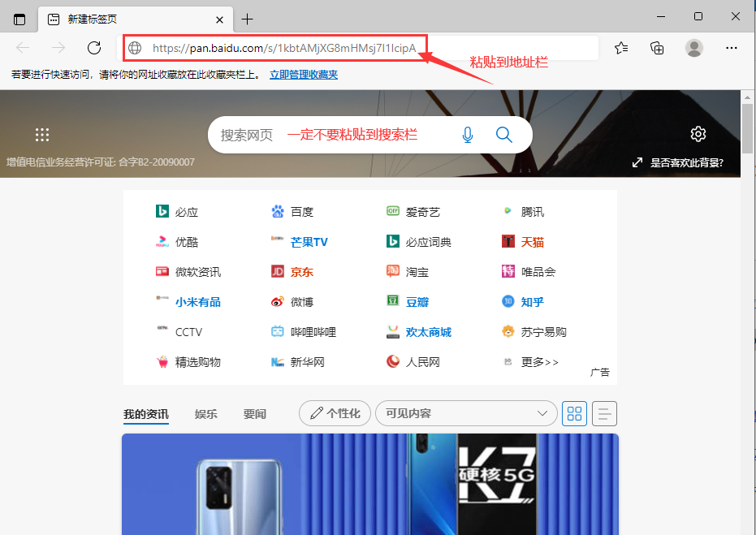This screenshot has height=535, width=756.
Task: Open the 京东 quick link
Action: [x=292, y=272]
